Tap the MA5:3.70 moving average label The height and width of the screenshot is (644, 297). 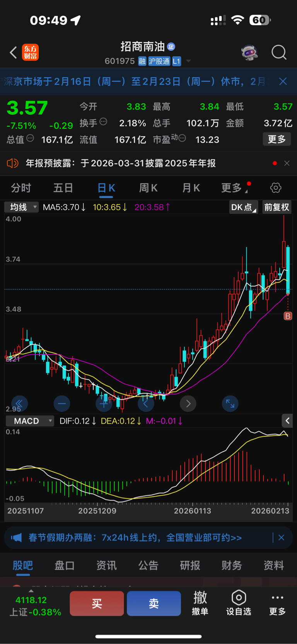(x=64, y=207)
